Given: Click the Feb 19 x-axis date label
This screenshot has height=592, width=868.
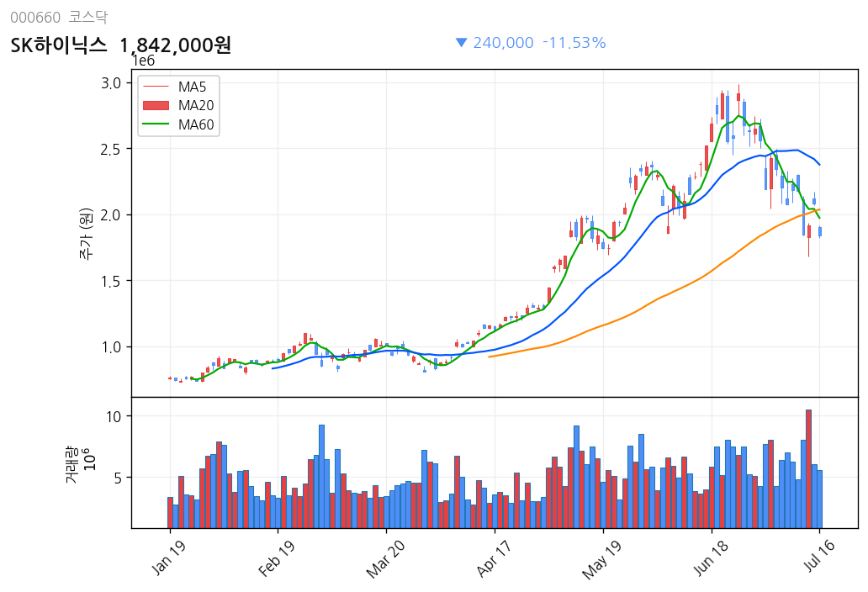Looking at the screenshot, I should (x=276, y=558).
